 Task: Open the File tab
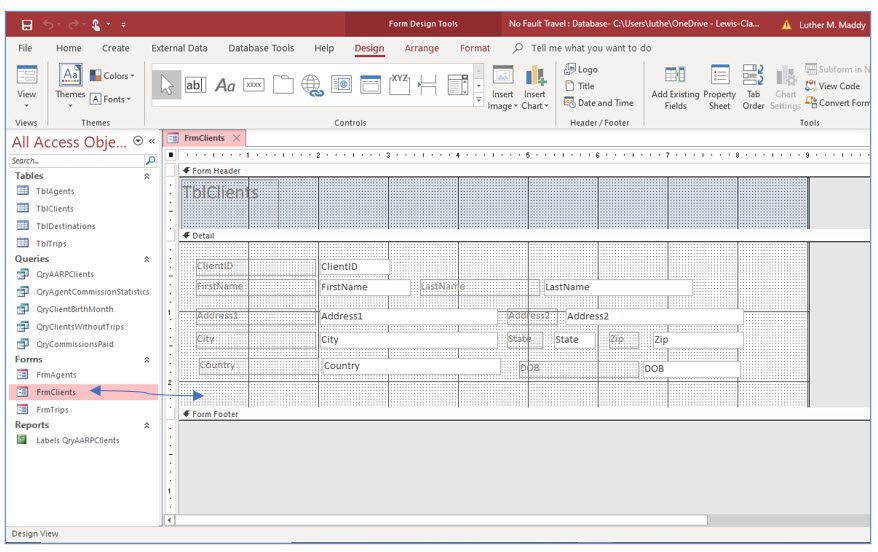point(25,48)
